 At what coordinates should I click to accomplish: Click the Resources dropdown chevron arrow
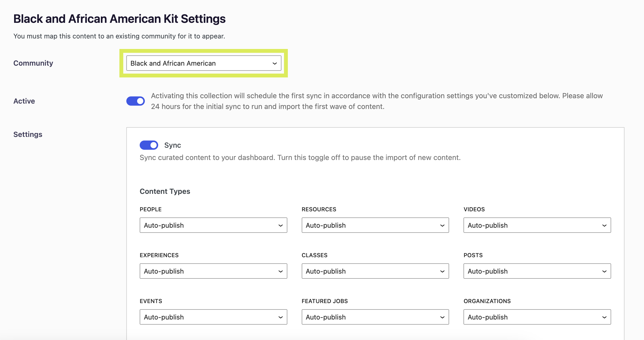(442, 225)
